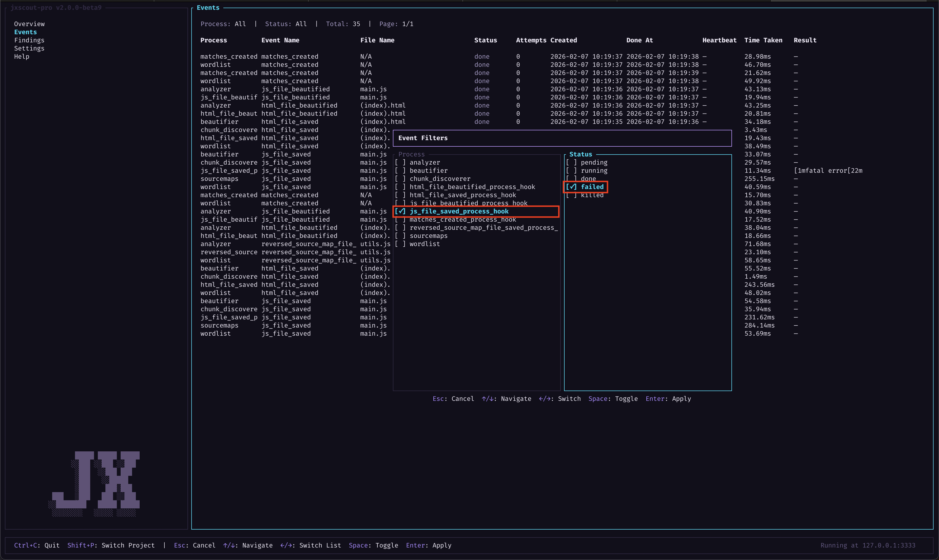939x560 pixels.
Task: Select the last wordlist row, 53.69ms
Action: (499, 334)
